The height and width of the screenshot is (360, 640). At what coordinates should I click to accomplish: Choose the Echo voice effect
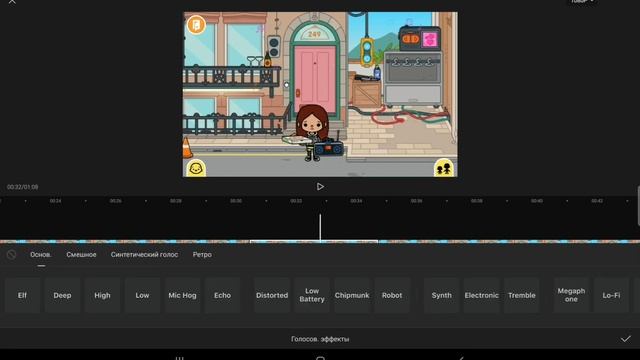222,295
